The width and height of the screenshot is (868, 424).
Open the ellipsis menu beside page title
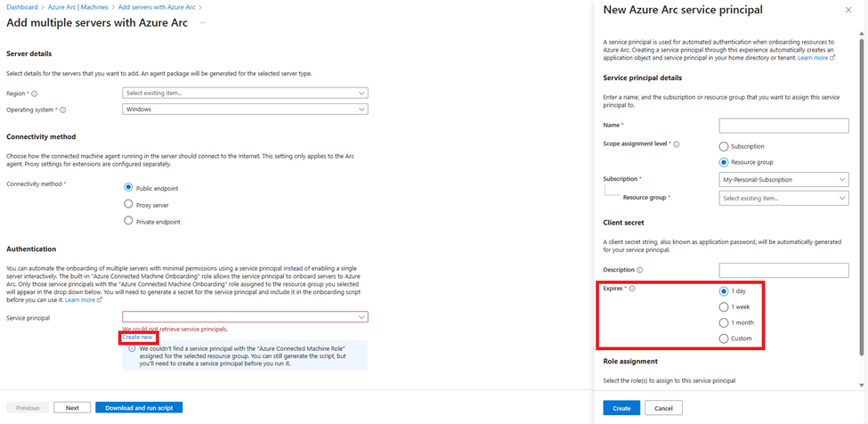coord(203,22)
